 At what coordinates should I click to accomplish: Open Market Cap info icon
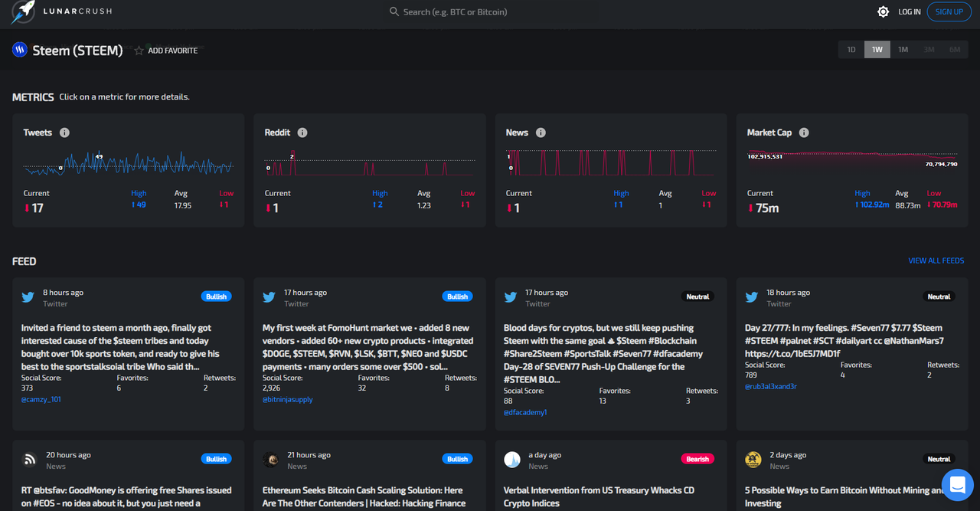point(804,133)
